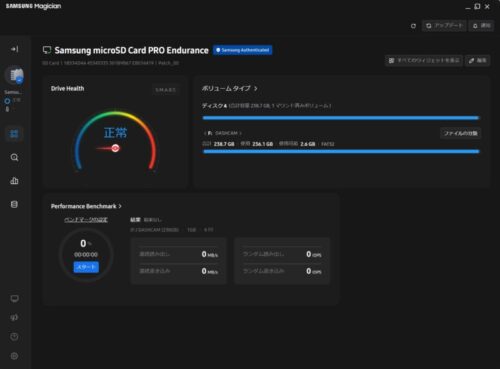Click the Samsung microSD Card PRO Endurance title
The image size is (500, 369).
[x=131, y=50]
